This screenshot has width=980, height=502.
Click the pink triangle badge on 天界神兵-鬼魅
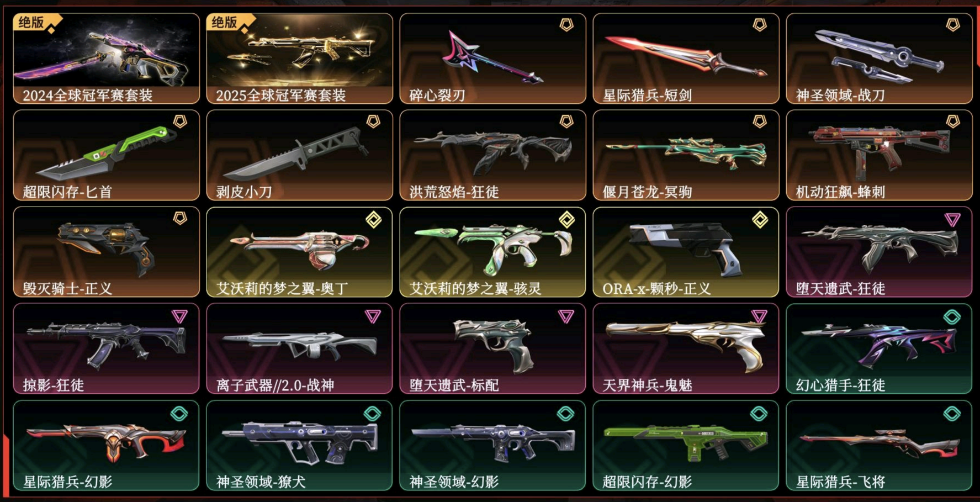point(759,316)
